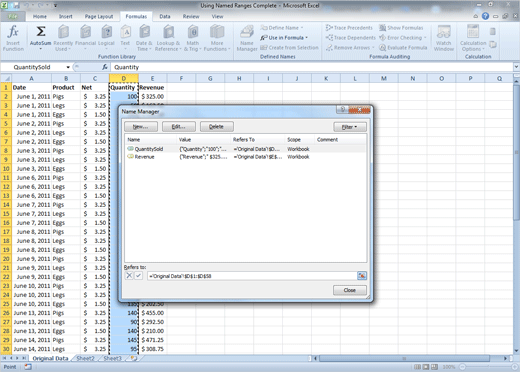Click the formula bar fx icon
Viewport: 520px width, 372px height.
click(105, 67)
